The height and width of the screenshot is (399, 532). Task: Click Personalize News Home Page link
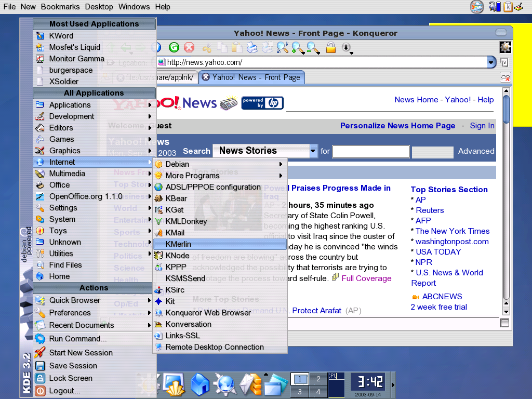pos(397,126)
